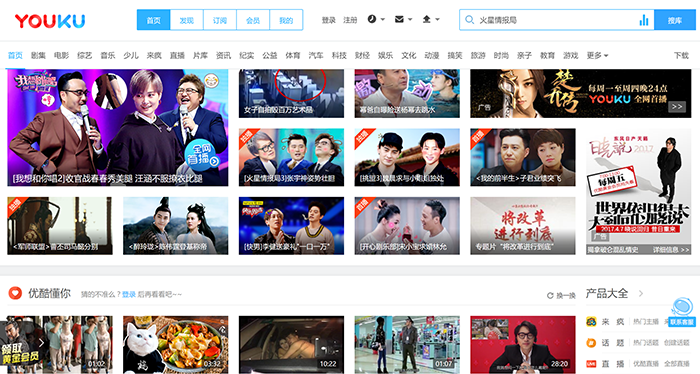The width and height of the screenshot is (700, 374).
Task: Expand the dropdown arrow beside upload icon
Action: pos(438,19)
